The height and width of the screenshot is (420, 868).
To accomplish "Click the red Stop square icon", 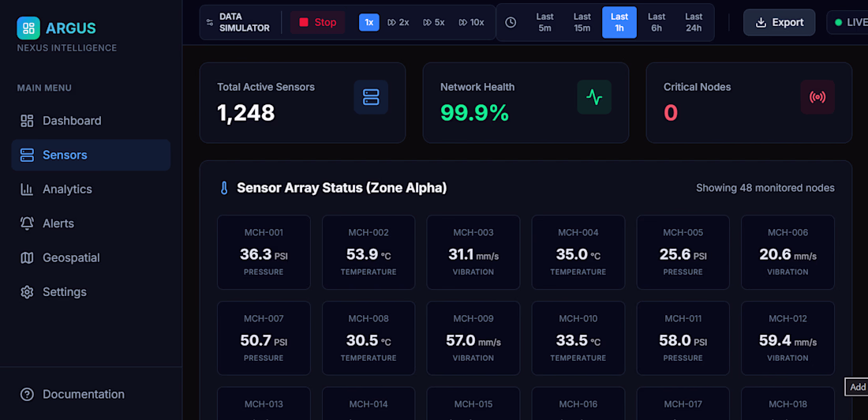I will point(303,22).
